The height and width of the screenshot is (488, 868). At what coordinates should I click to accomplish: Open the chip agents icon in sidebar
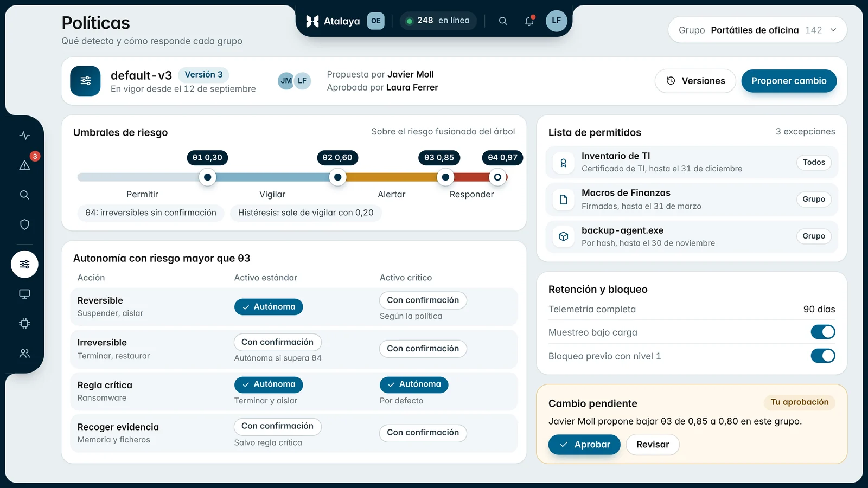pos(24,324)
